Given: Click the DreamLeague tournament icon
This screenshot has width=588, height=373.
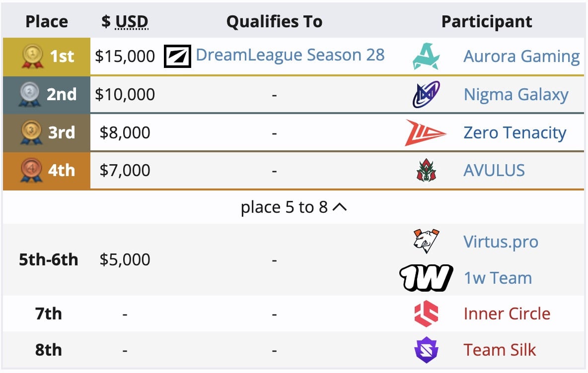Looking at the screenshot, I should click(x=177, y=56).
